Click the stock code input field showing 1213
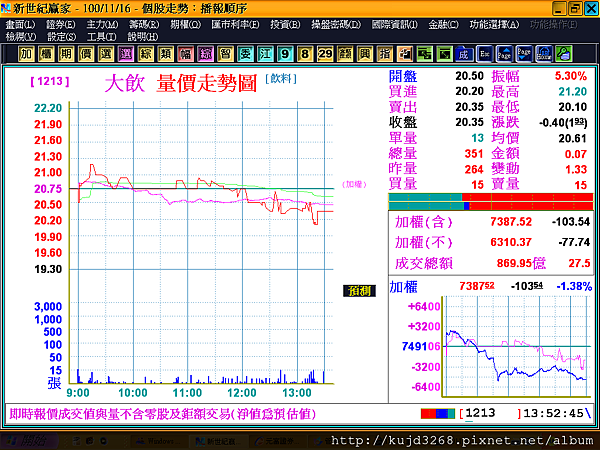Image resolution: width=600 pixels, height=450 pixels. coord(491,413)
